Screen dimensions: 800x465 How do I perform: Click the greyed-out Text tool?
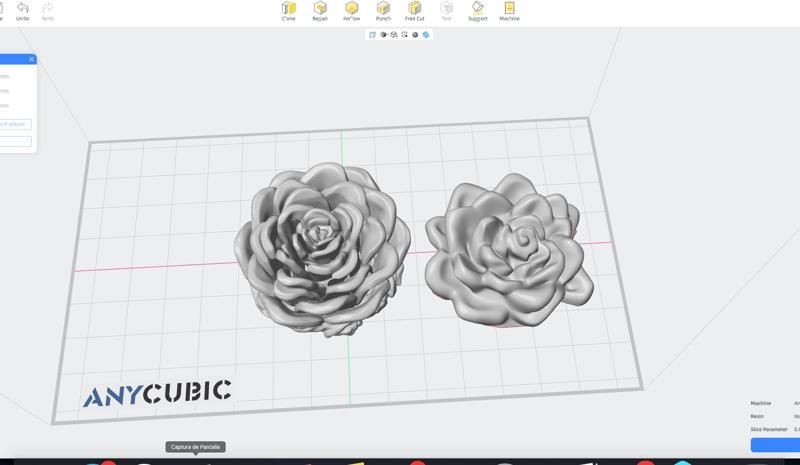[x=446, y=11]
